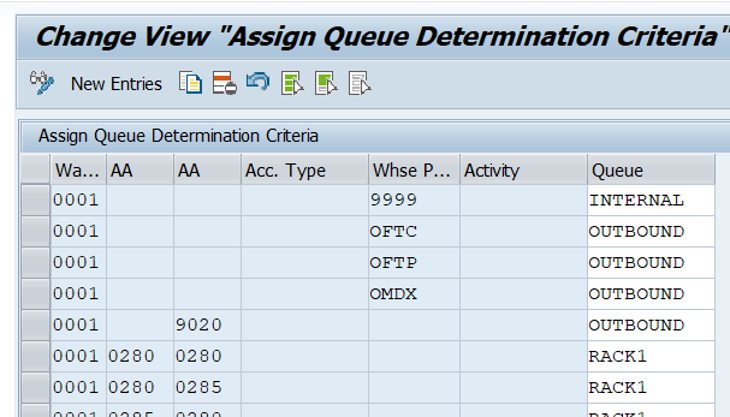Click the OUTBOUND queue cell in OMDX row
This screenshot has height=417, width=730.
[651, 294]
